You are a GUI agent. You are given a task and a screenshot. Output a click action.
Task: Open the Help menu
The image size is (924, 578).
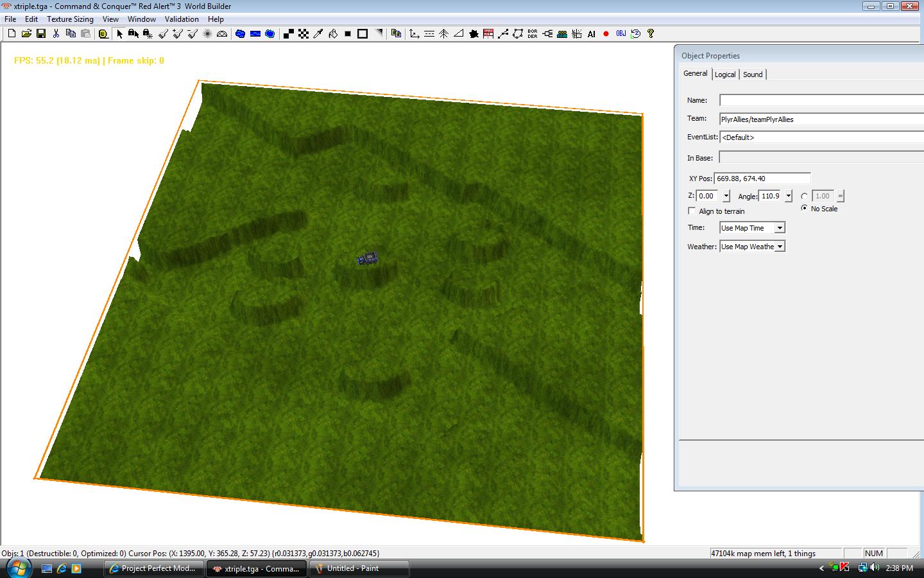[x=216, y=19]
